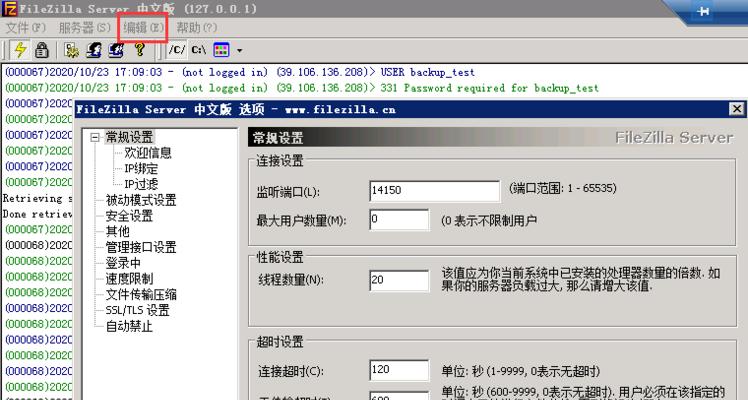Open 速度限制 settings page

(129, 279)
